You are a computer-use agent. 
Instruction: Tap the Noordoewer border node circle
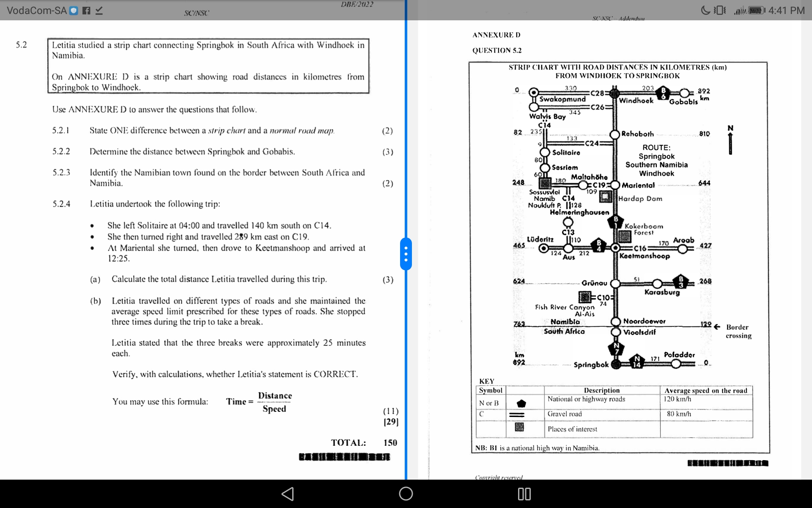tap(616, 322)
